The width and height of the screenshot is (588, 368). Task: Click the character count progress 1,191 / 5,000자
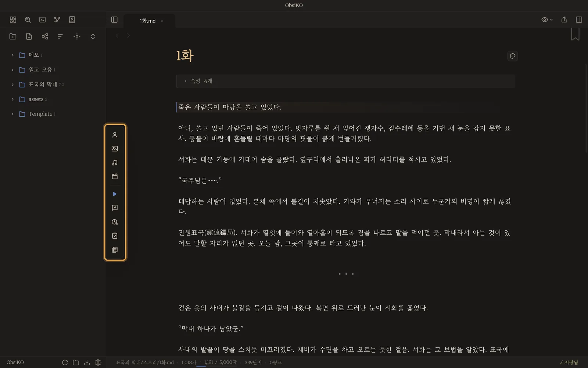click(x=220, y=362)
